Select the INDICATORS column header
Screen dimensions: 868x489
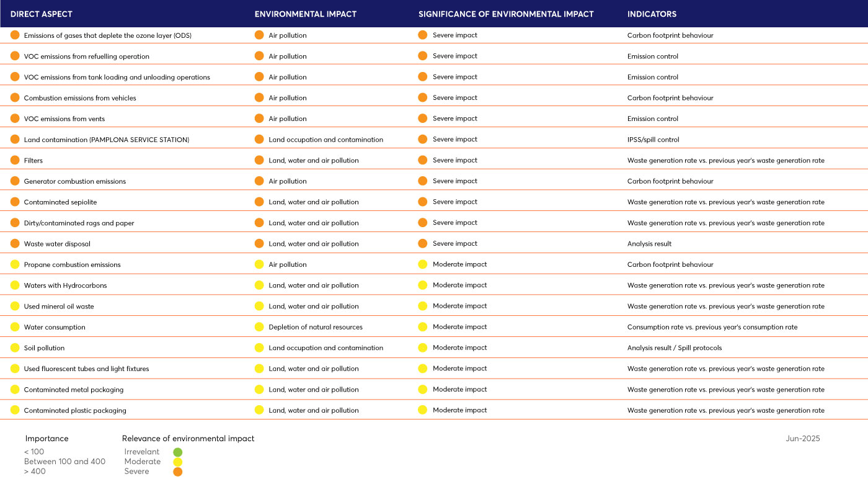tap(652, 14)
